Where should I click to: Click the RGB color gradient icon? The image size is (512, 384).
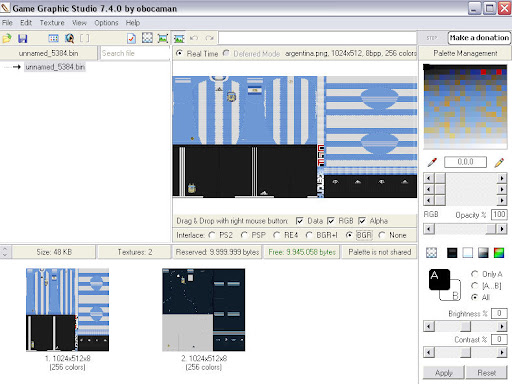[x=499, y=253]
